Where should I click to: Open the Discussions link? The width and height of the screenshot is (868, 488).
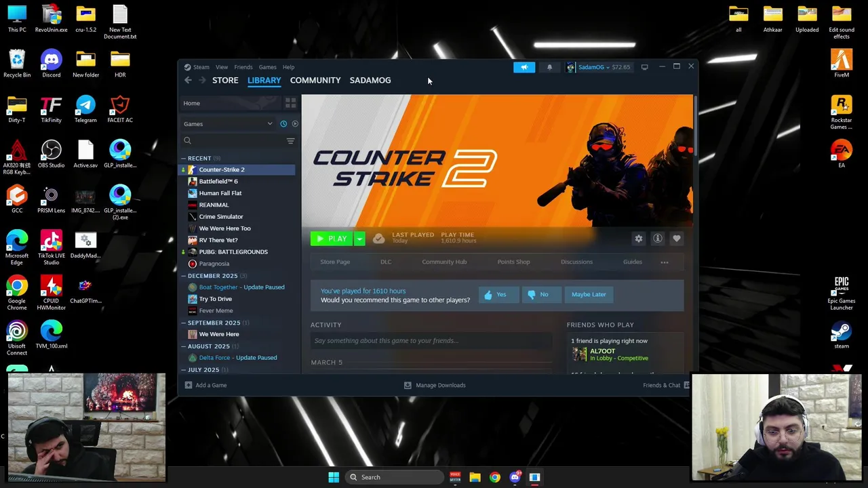[576, 262]
